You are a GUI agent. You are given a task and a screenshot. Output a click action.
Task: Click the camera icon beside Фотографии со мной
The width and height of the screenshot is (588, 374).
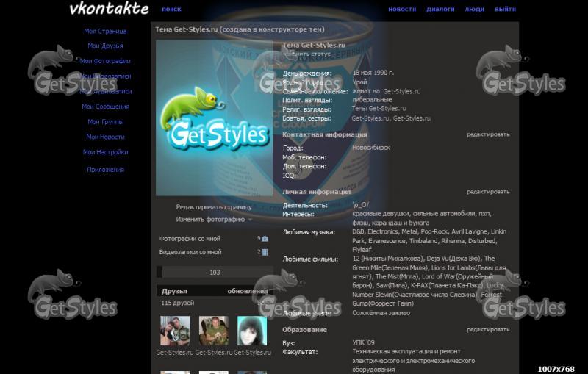point(265,239)
